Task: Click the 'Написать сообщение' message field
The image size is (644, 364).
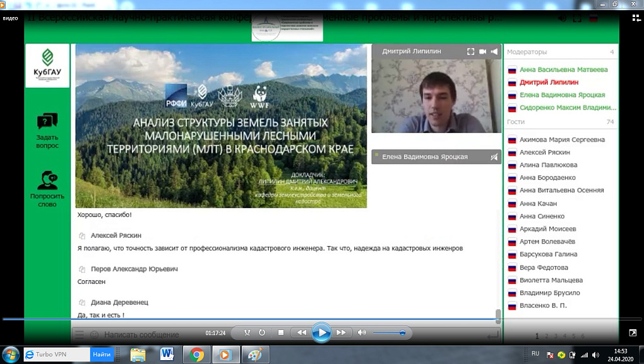Action: [142, 334]
